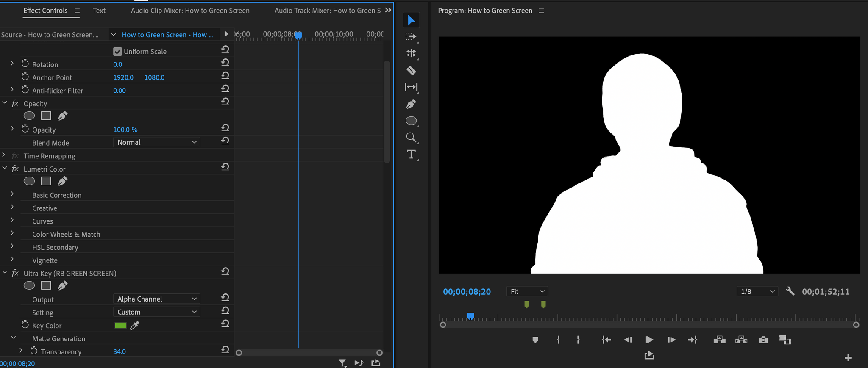Create free draw bezier mask under Opacity
Viewport: 868px width, 368px height.
coord(62,116)
